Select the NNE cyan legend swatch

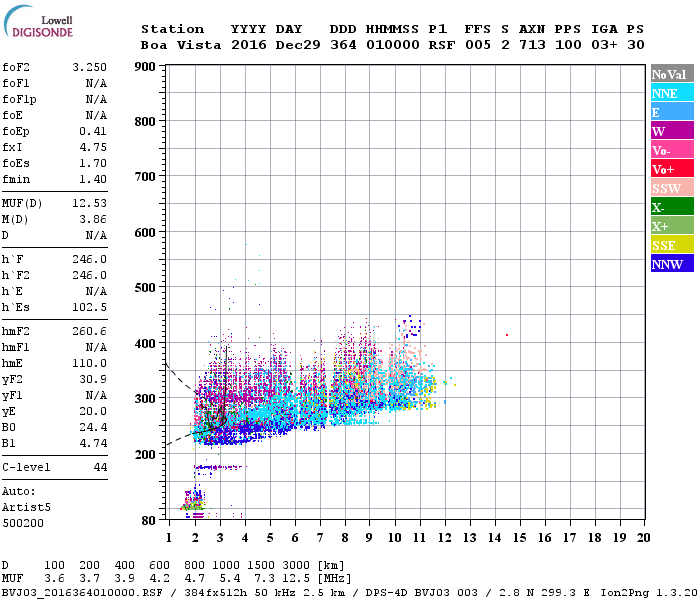pos(672,93)
